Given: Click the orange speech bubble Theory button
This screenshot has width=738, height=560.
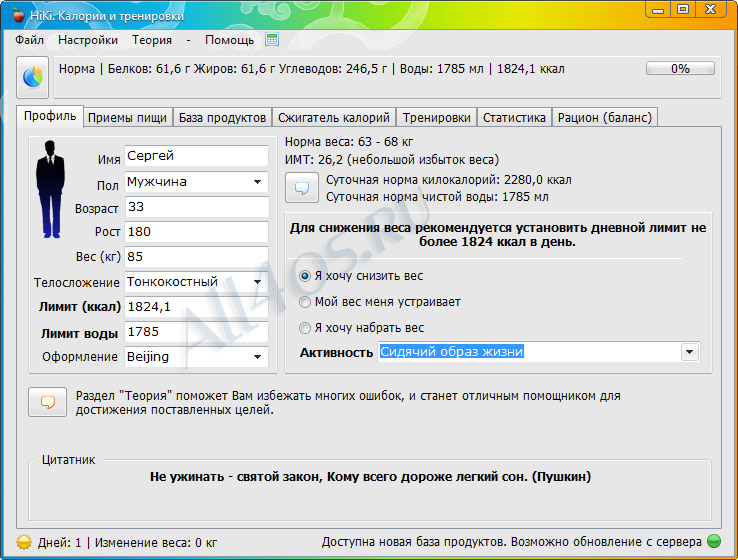Looking at the screenshot, I should (x=47, y=402).
